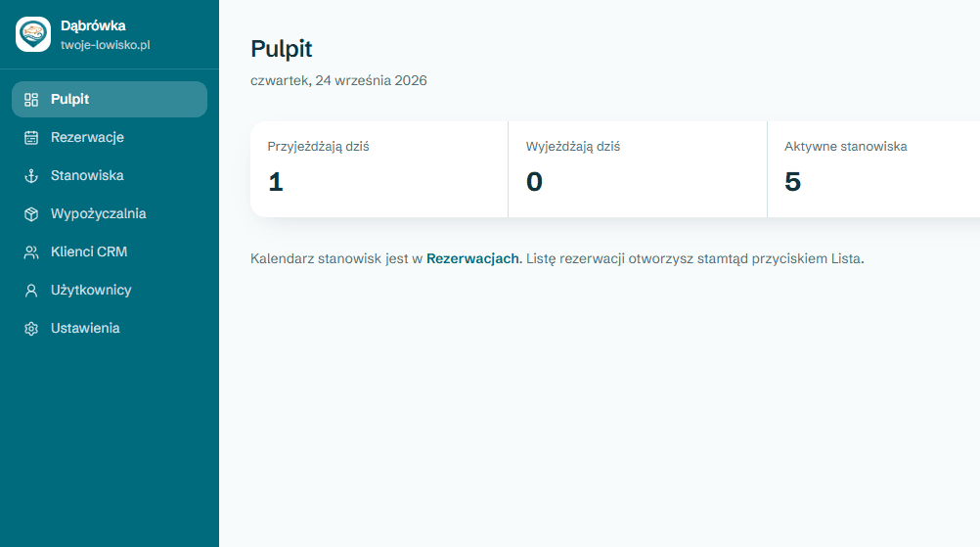Open Stanowiska section
The height and width of the screenshot is (547, 980).
point(110,176)
